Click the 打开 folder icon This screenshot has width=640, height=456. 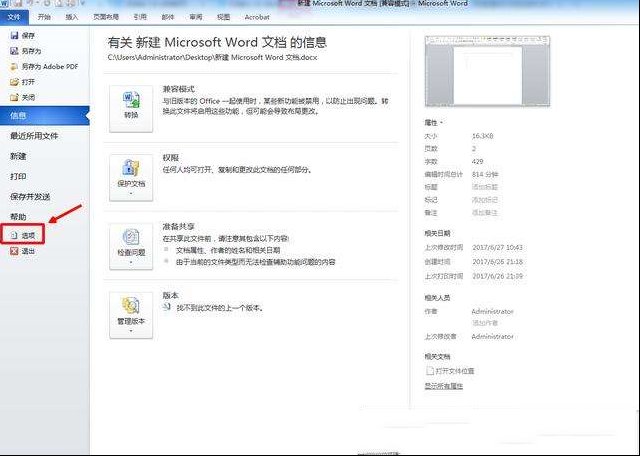tap(14, 82)
